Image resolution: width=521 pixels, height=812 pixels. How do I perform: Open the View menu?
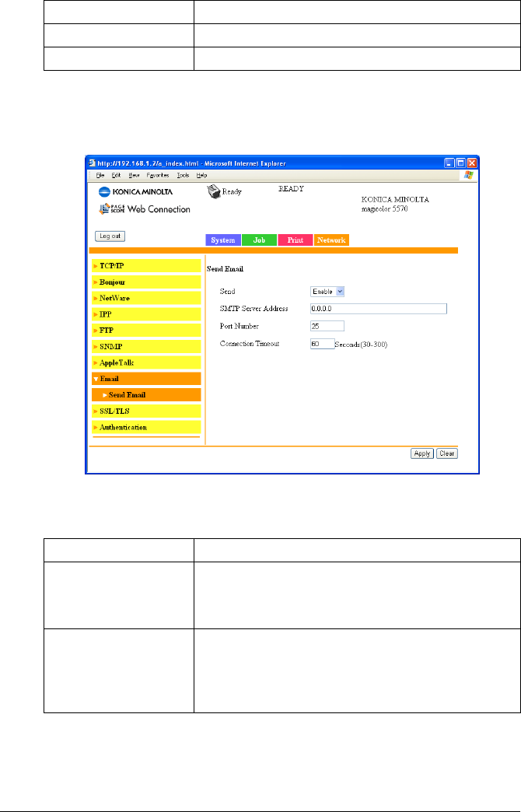pyautogui.click(x=134, y=176)
